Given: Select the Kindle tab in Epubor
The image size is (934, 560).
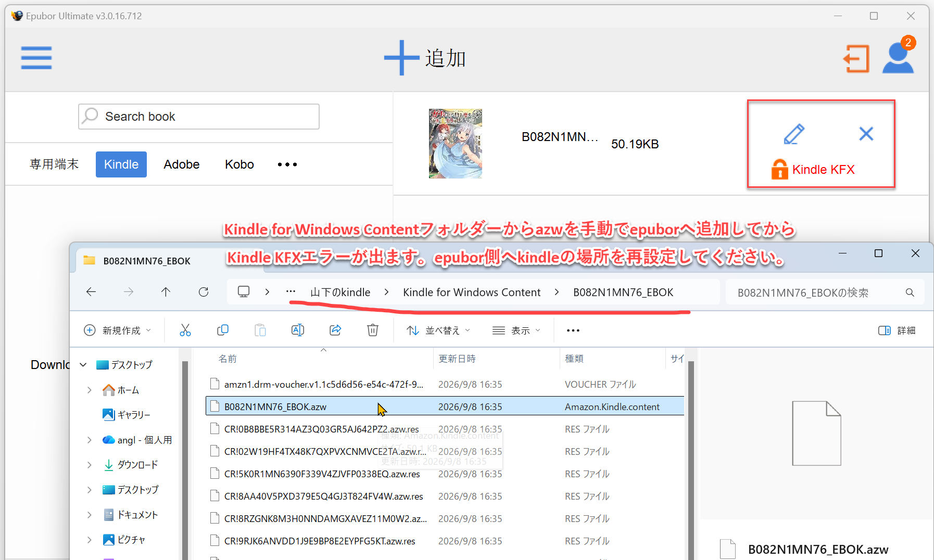Looking at the screenshot, I should [x=121, y=164].
